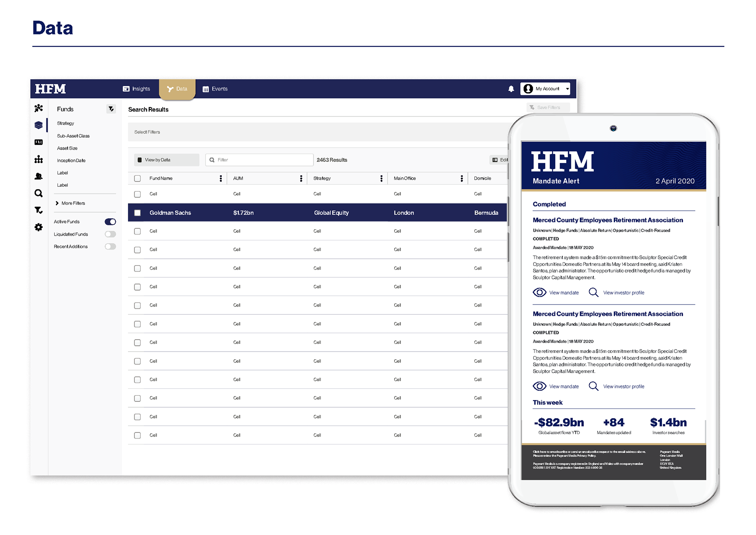
Task: Open the network hub icon in sidebar
Action: [x=39, y=108]
